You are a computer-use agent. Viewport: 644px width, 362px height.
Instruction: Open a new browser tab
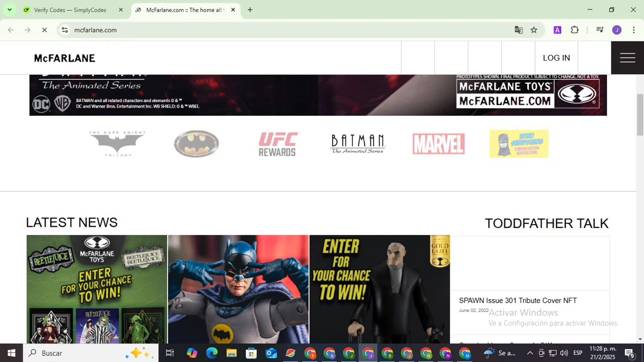click(250, 9)
